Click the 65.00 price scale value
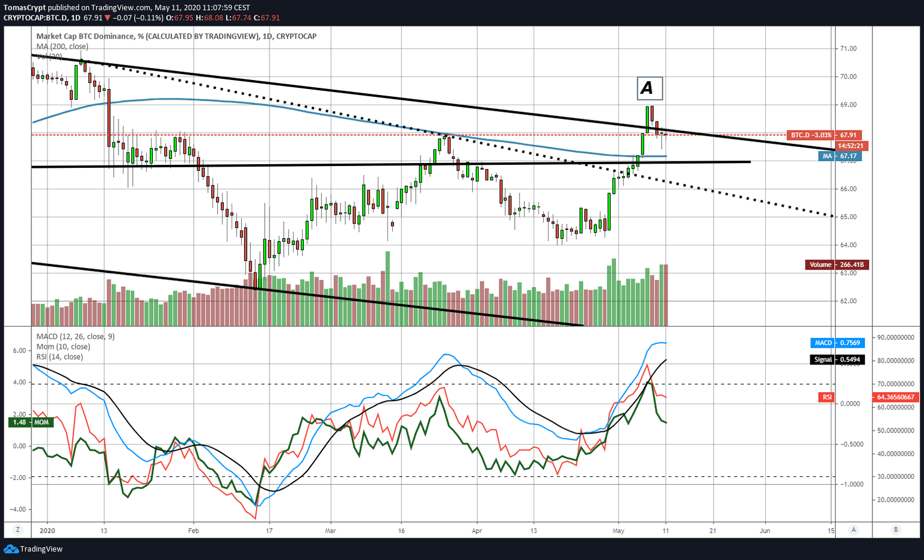 coord(848,217)
